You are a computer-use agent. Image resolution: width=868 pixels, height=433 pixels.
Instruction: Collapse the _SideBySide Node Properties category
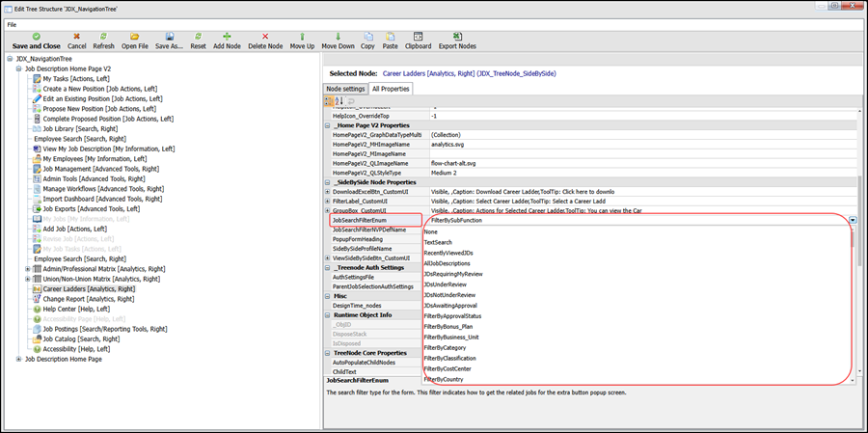327,182
